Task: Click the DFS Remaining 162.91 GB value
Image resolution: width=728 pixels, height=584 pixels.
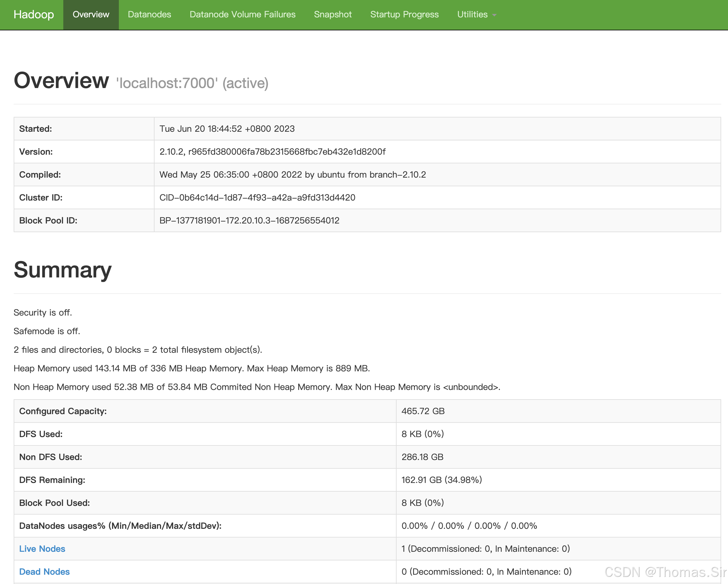Action: [x=441, y=480]
